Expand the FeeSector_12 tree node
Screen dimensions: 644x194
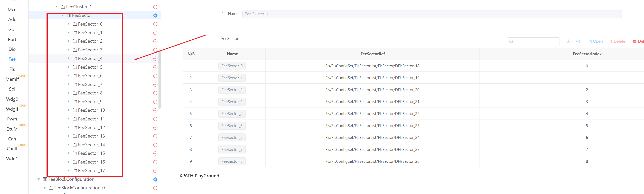click(69, 127)
